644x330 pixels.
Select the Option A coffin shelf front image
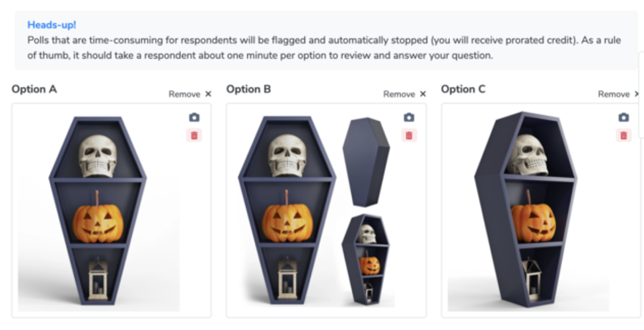click(98, 211)
